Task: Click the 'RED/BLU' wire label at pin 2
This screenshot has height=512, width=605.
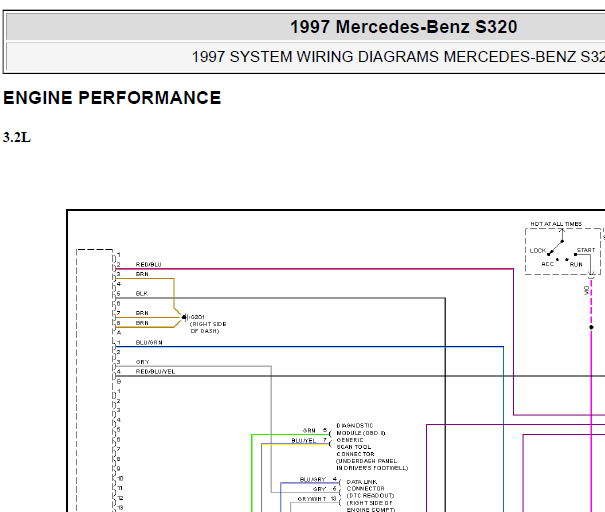Action: pyautogui.click(x=148, y=264)
